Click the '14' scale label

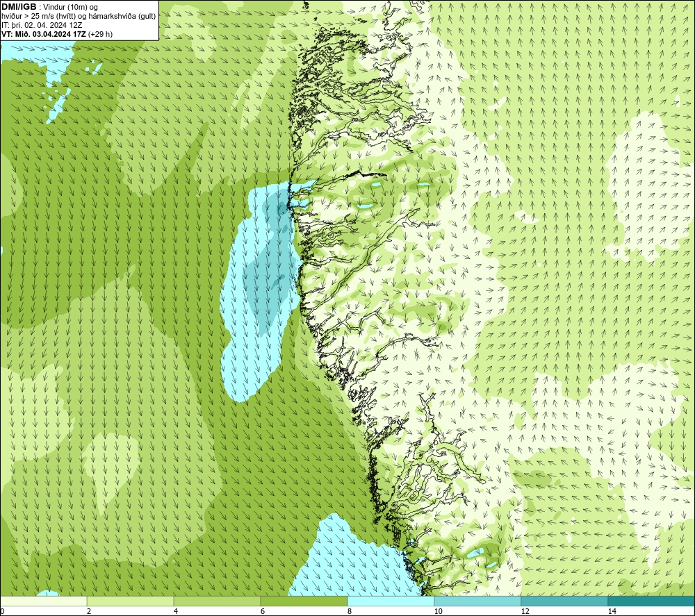pyautogui.click(x=612, y=611)
